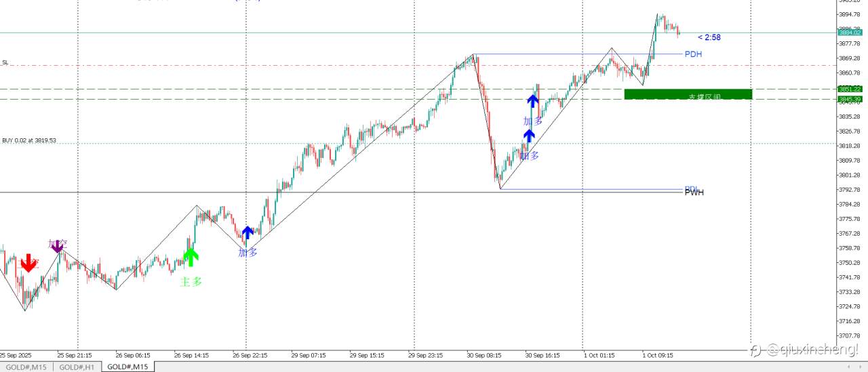Click time axis label 29 Sep 15:15
Viewport: 868px width, 372px height.
click(367, 354)
